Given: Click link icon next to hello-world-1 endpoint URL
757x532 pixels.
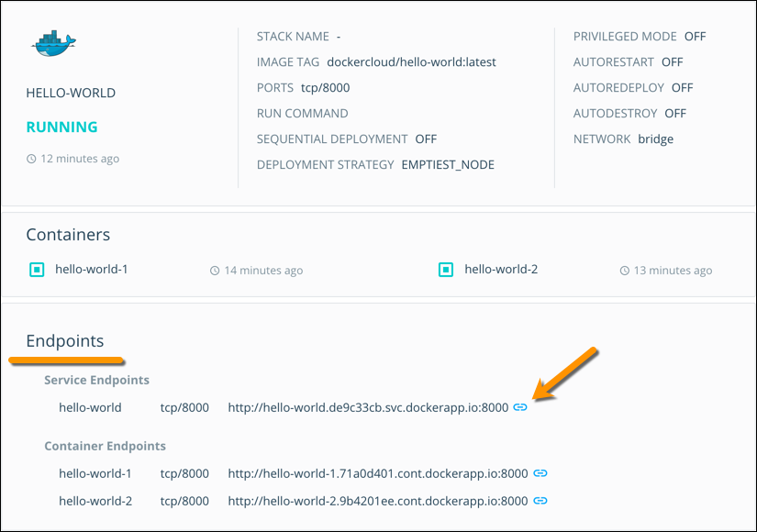Looking at the screenshot, I should point(540,474).
